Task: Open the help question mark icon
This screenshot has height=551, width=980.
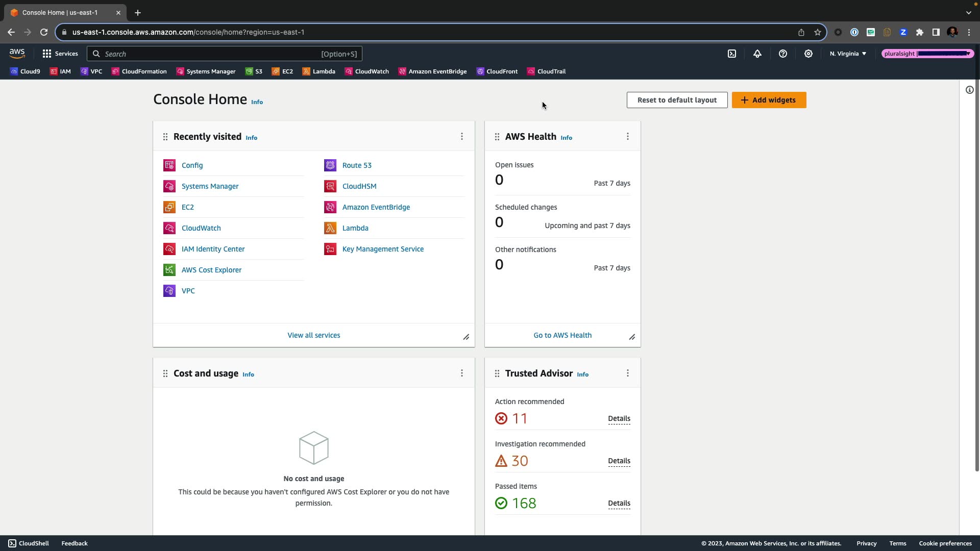Action: tap(783, 54)
